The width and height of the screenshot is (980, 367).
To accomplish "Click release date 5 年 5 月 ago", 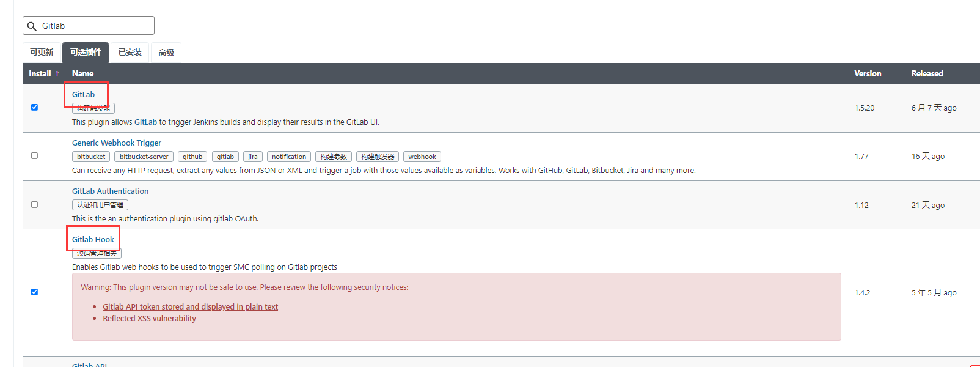I will click(x=934, y=293).
